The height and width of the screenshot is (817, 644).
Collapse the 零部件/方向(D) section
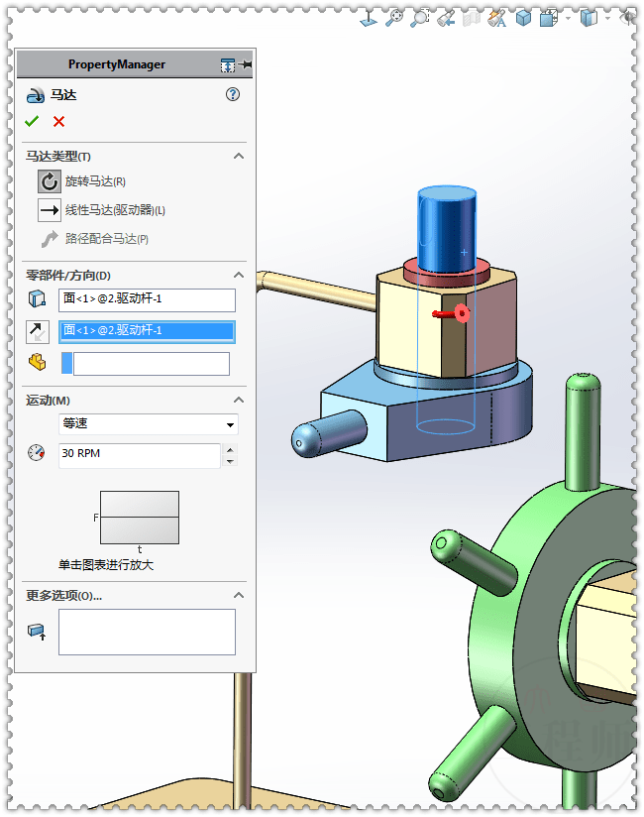[239, 275]
